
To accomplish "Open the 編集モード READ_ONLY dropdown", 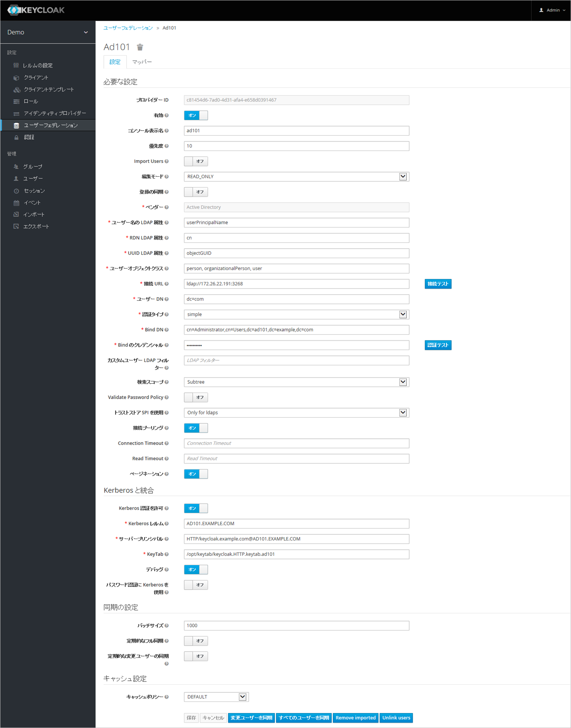I will pyautogui.click(x=296, y=177).
